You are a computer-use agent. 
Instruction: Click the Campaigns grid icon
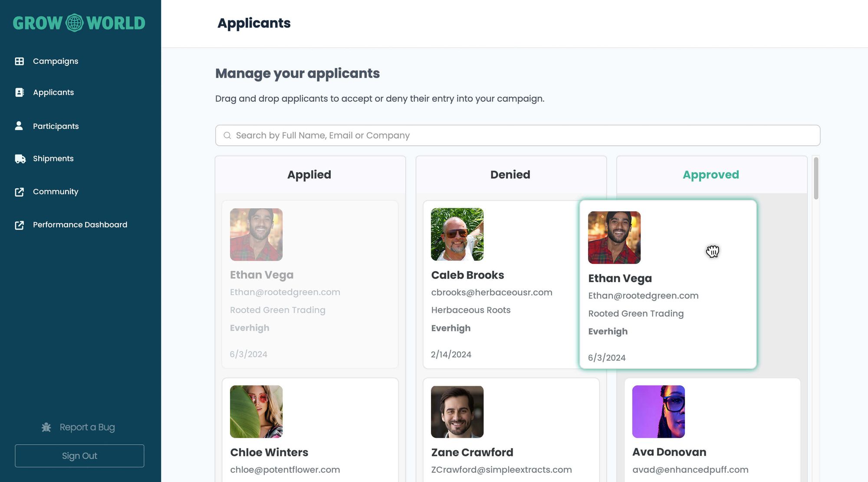pos(19,61)
